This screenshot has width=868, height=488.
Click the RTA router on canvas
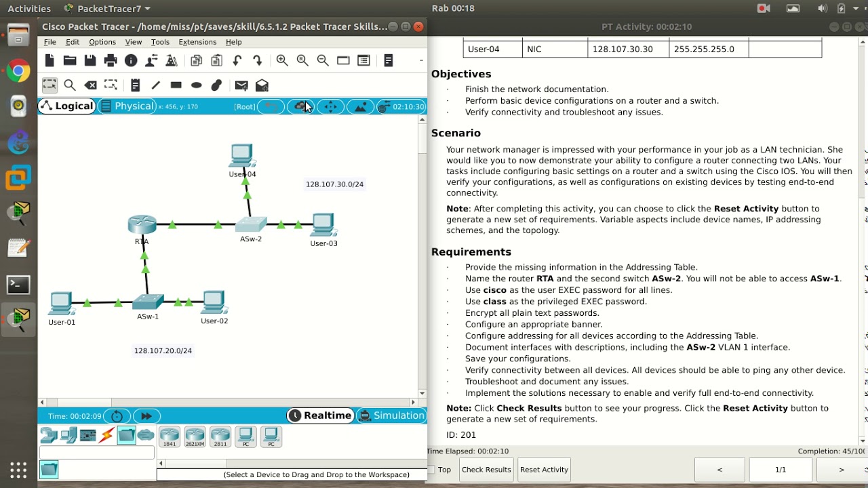(142, 225)
